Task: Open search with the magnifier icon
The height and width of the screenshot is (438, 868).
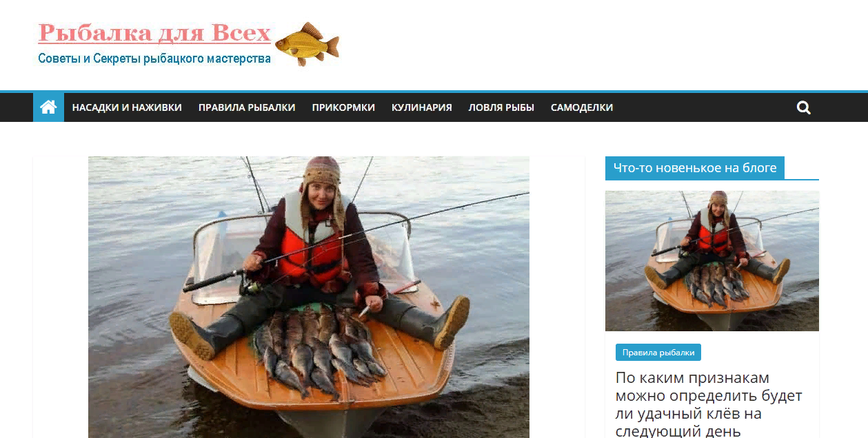Action: pos(803,107)
